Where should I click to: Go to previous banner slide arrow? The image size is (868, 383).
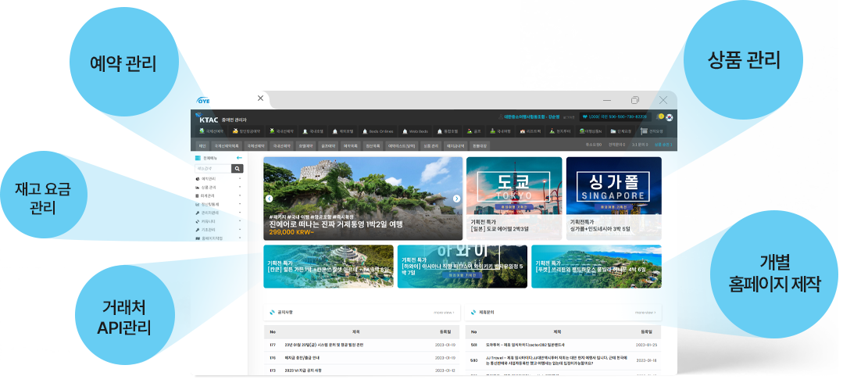pyautogui.click(x=270, y=199)
